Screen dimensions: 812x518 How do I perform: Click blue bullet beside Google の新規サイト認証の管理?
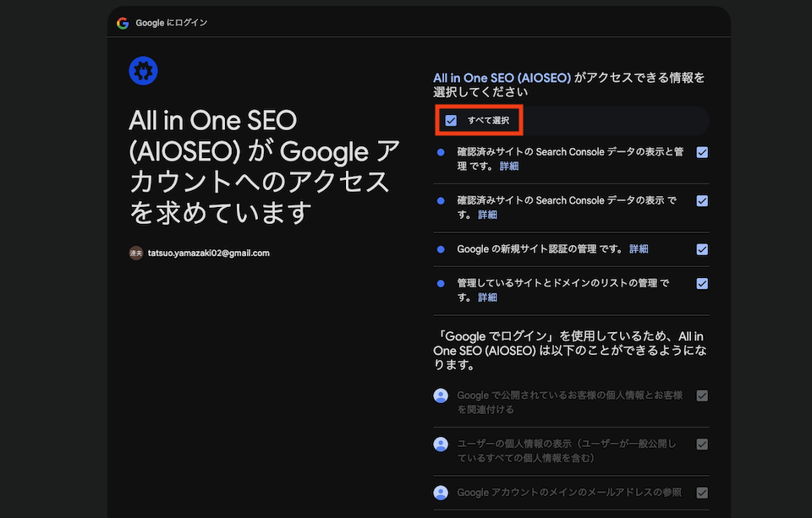441,249
